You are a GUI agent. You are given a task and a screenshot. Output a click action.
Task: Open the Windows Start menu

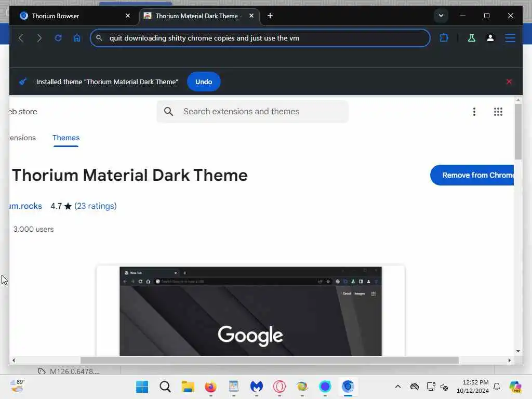tap(142, 387)
